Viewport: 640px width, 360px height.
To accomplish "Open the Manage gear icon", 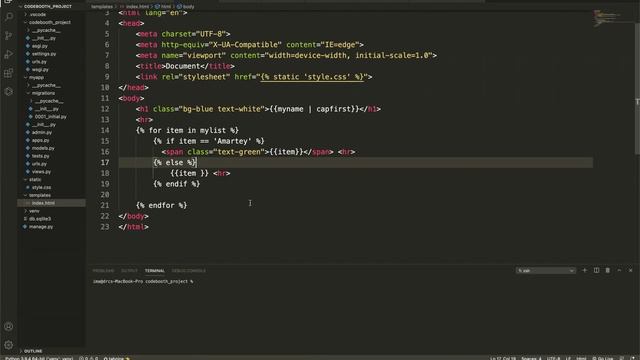I will [9, 345].
